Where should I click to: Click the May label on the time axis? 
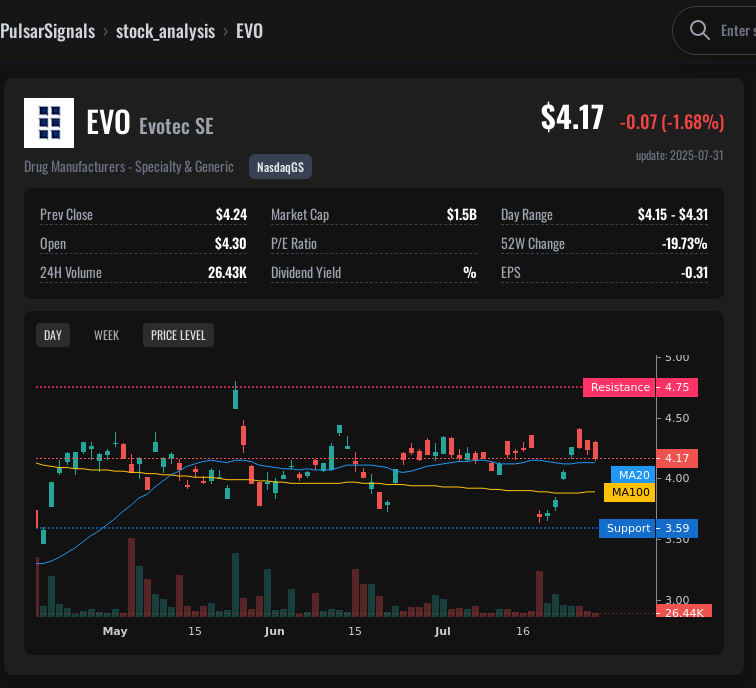tap(115, 631)
